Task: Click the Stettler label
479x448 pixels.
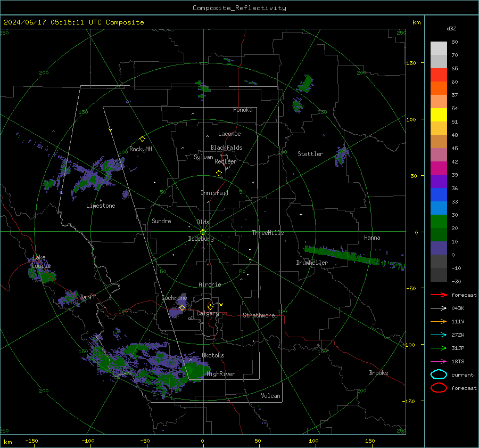Action: pos(310,154)
